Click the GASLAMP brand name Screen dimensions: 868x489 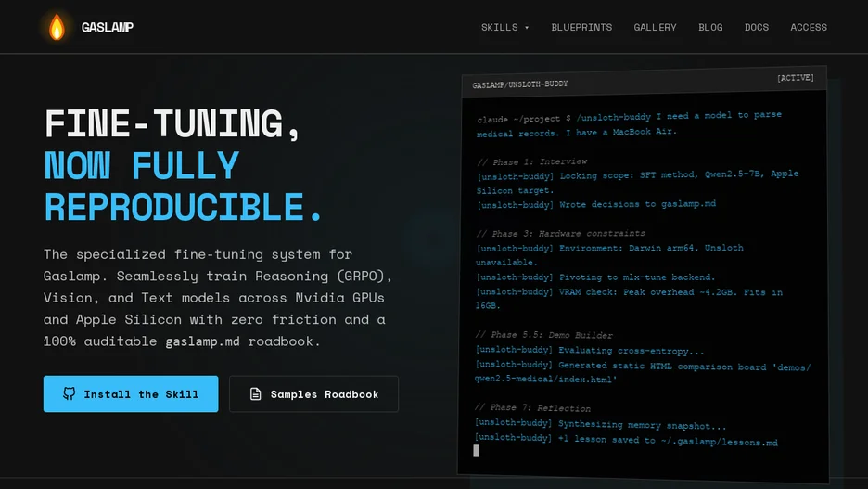[107, 27]
